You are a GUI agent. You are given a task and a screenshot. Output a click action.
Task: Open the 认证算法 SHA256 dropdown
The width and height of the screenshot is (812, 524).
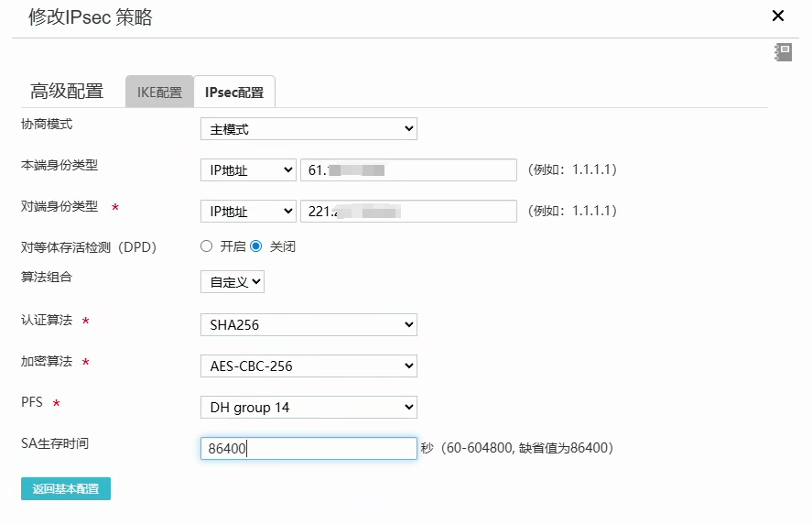point(309,324)
